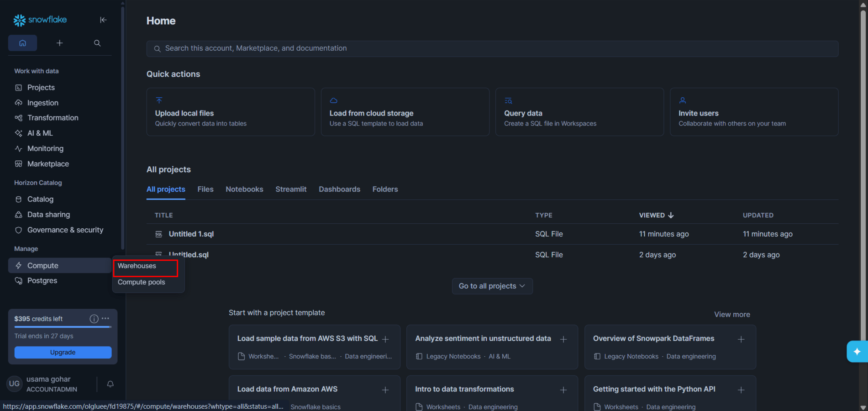
Task: Open sidebar search magnifier icon
Action: pyautogui.click(x=97, y=43)
